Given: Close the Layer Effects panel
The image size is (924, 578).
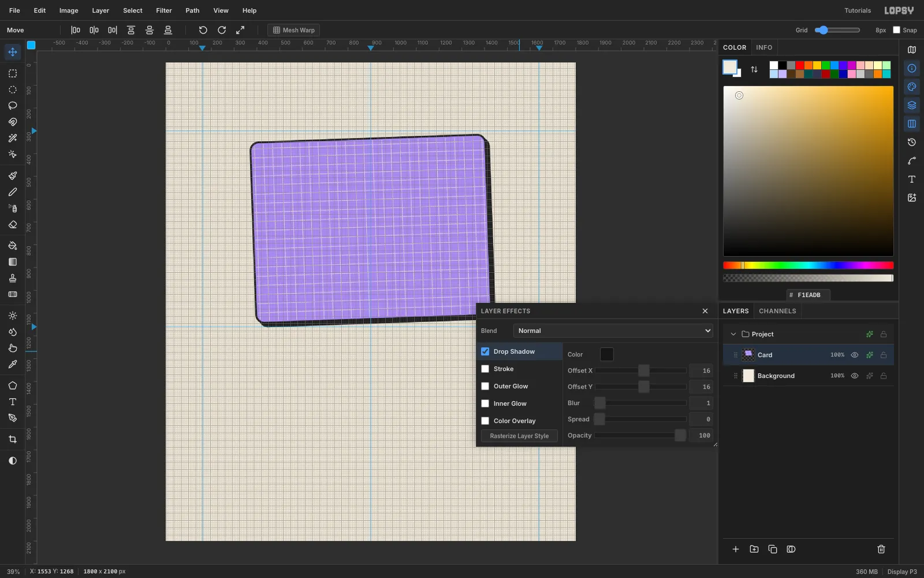Looking at the screenshot, I should point(705,311).
